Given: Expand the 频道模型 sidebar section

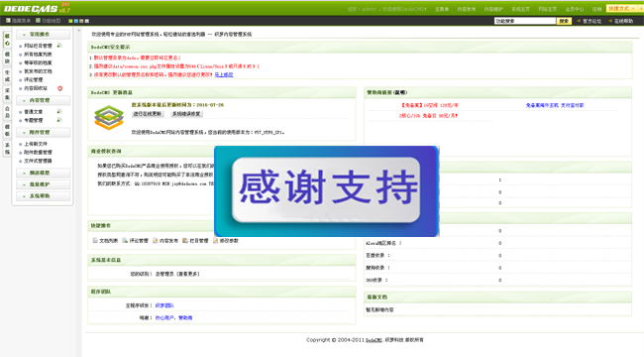Looking at the screenshot, I should (x=44, y=173).
